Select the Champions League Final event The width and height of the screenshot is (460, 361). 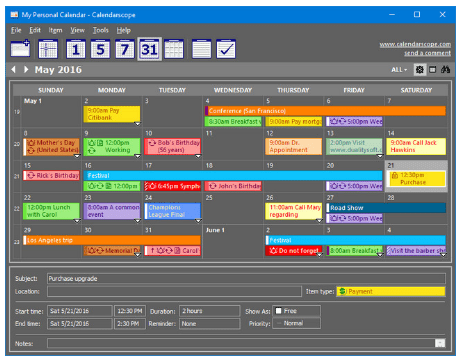tap(172, 211)
